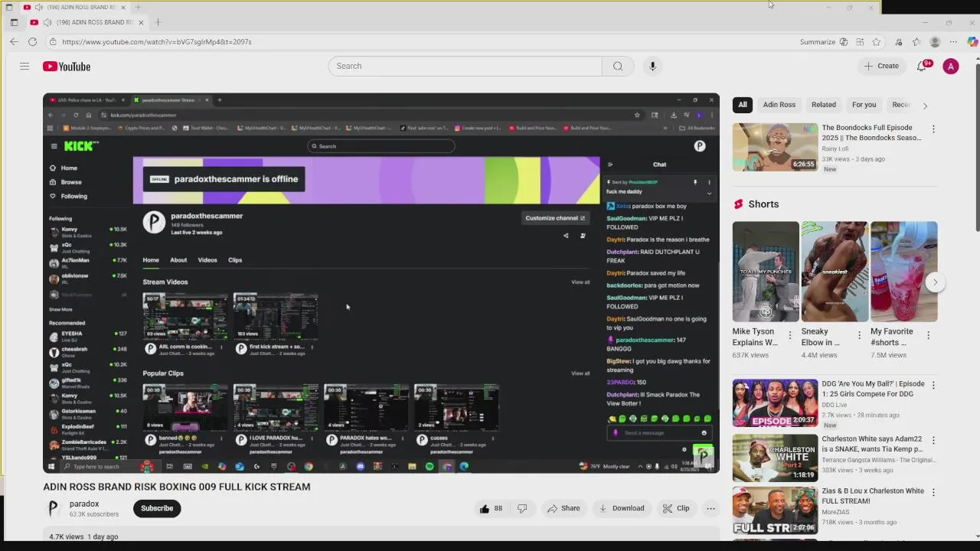Open the YouTube guide hamburger menu

[24, 67]
